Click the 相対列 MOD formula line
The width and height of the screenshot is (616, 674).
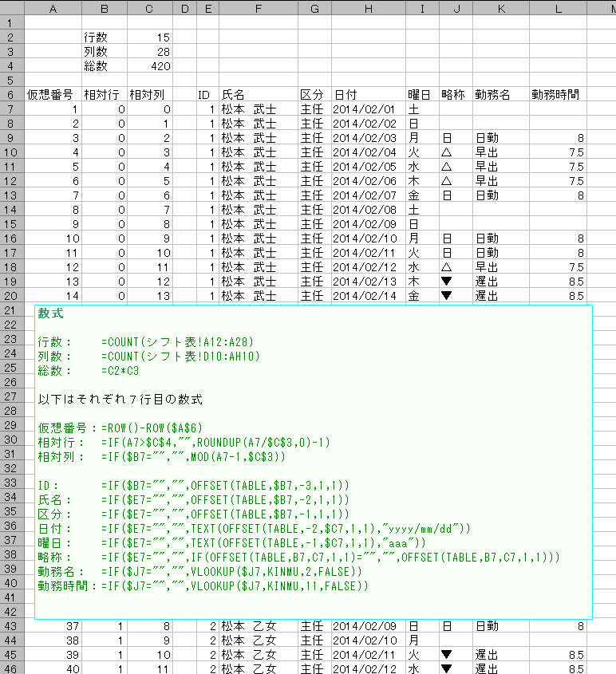click(x=162, y=457)
